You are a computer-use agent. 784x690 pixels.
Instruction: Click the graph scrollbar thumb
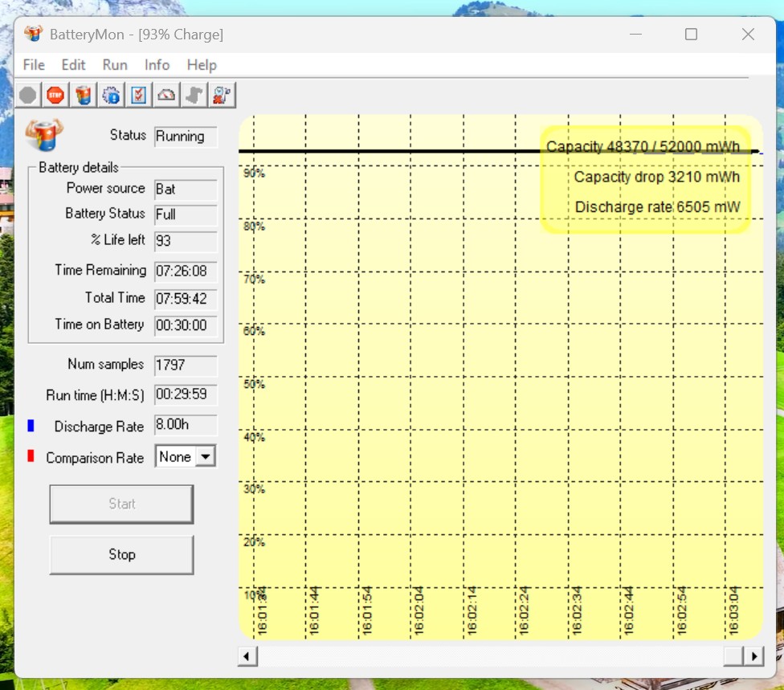click(x=733, y=656)
